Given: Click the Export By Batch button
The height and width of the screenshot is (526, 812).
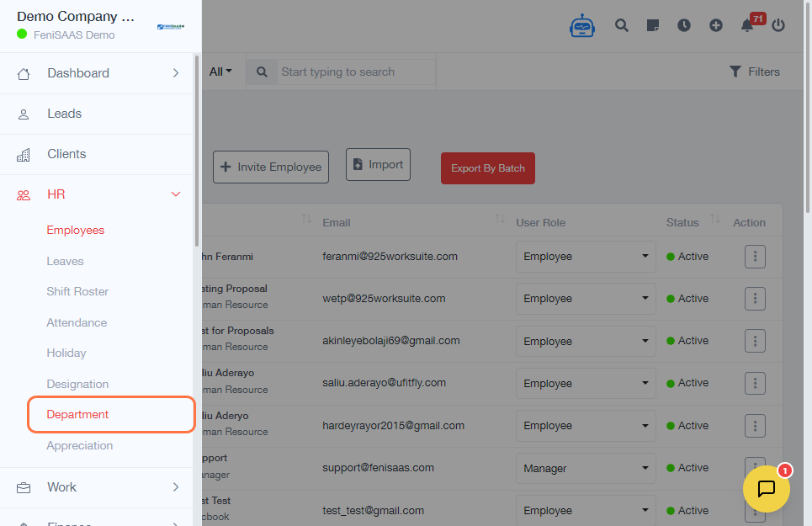Looking at the screenshot, I should [x=488, y=168].
